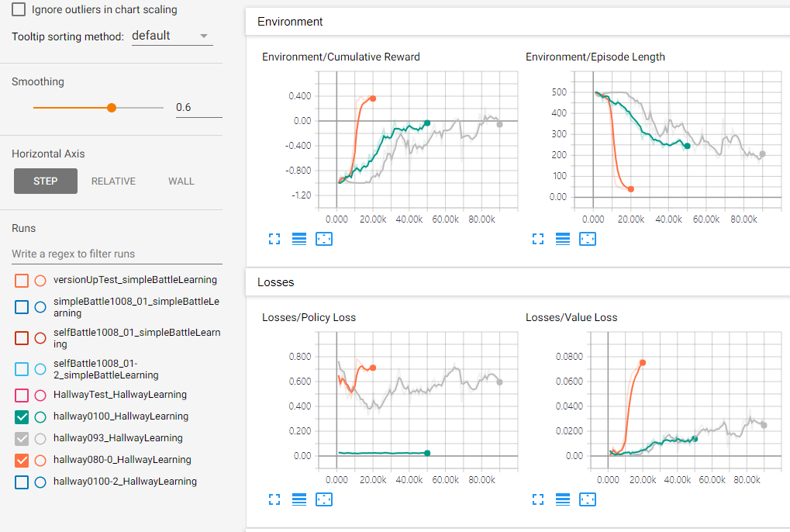Expand Value Loss chart to full size
This screenshot has width=790, height=532.
[538, 499]
